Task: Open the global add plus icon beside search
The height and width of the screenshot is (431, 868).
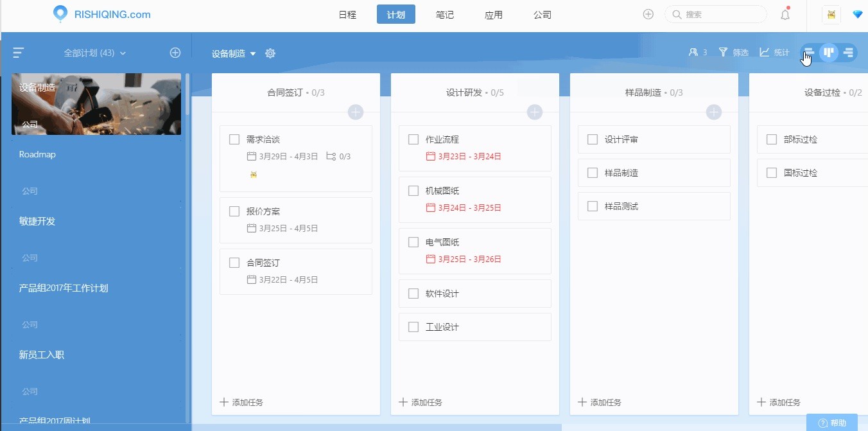Action: [x=648, y=14]
